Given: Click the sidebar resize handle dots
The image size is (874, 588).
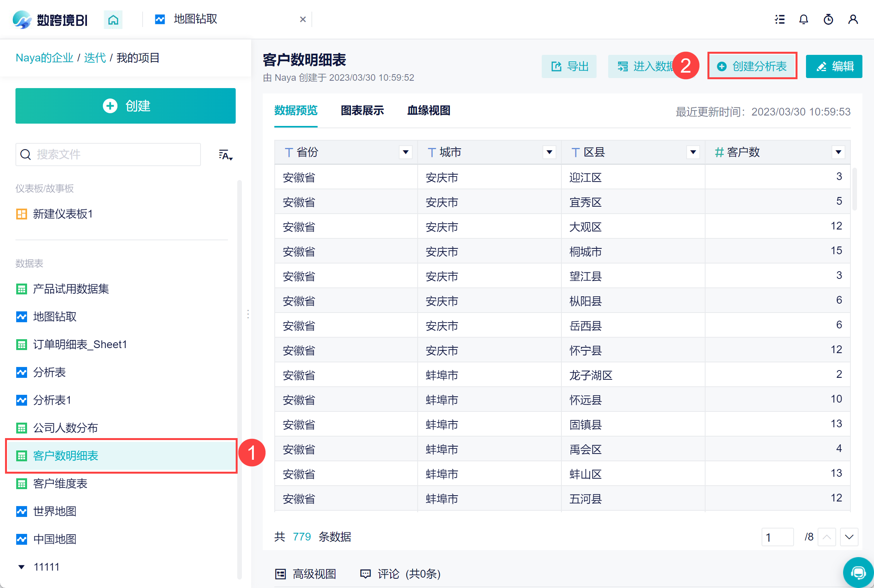Looking at the screenshot, I should coord(248,314).
